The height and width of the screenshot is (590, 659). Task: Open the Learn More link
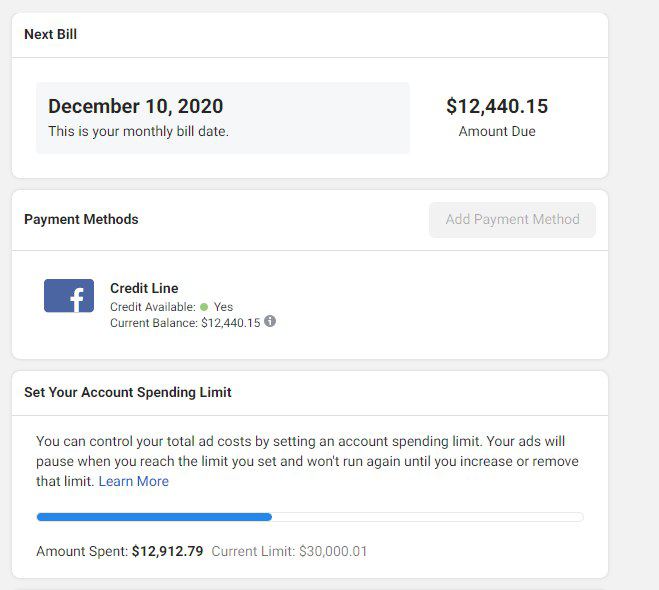(134, 481)
